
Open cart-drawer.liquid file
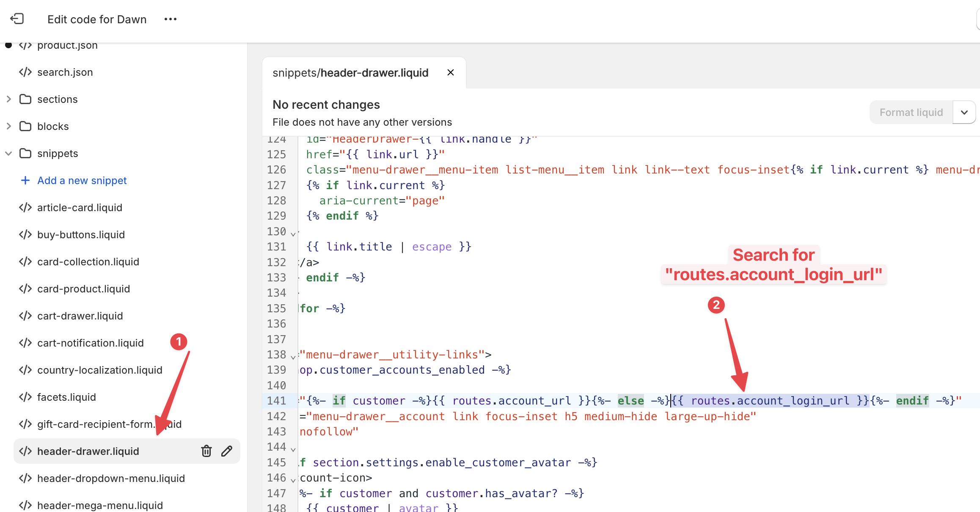click(x=80, y=316)
